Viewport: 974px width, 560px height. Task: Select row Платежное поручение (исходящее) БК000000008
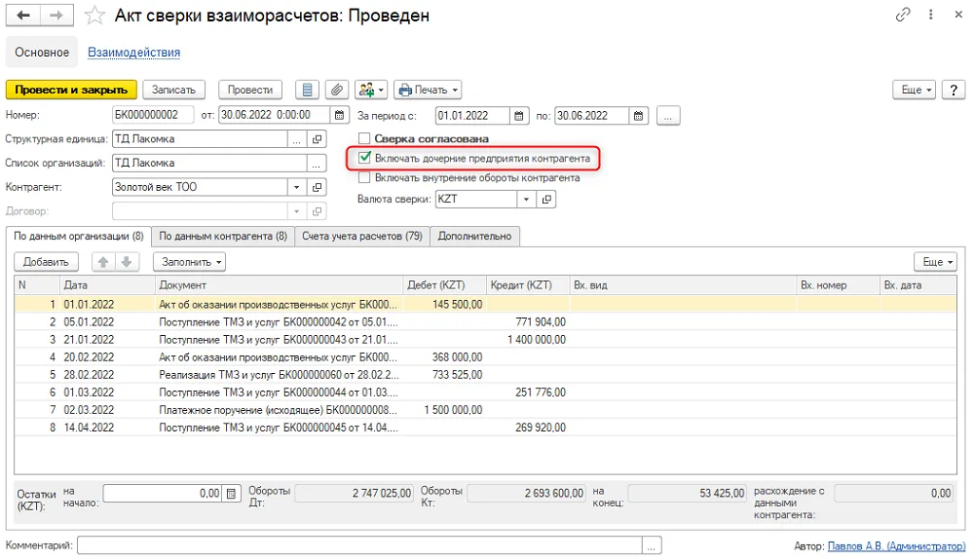[x=485, y=410]
